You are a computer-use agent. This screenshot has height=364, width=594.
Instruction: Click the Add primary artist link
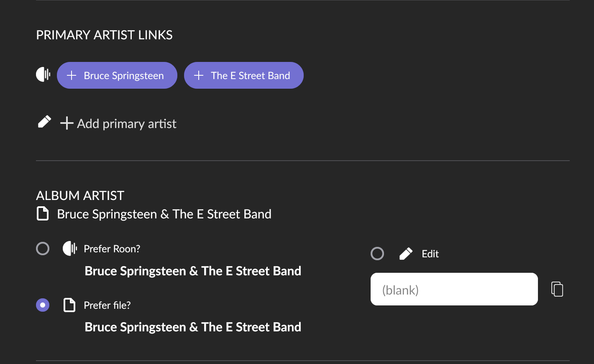(126, 123)
